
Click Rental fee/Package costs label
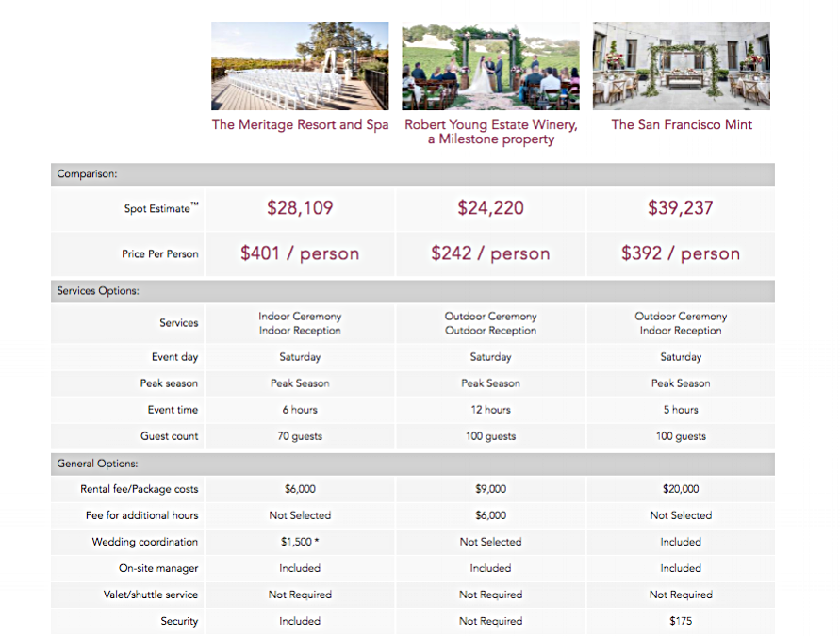click(x=140, y=489)
